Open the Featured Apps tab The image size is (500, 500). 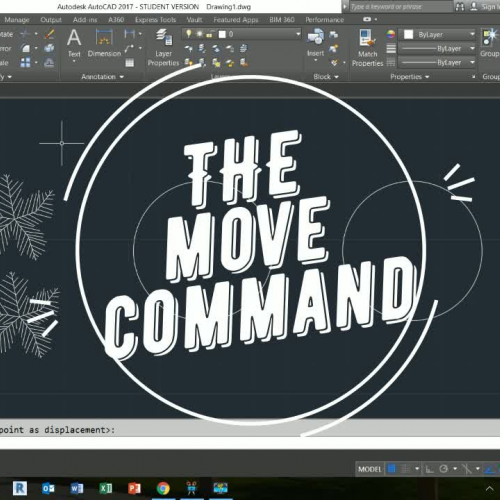click(x=236, y=20)
